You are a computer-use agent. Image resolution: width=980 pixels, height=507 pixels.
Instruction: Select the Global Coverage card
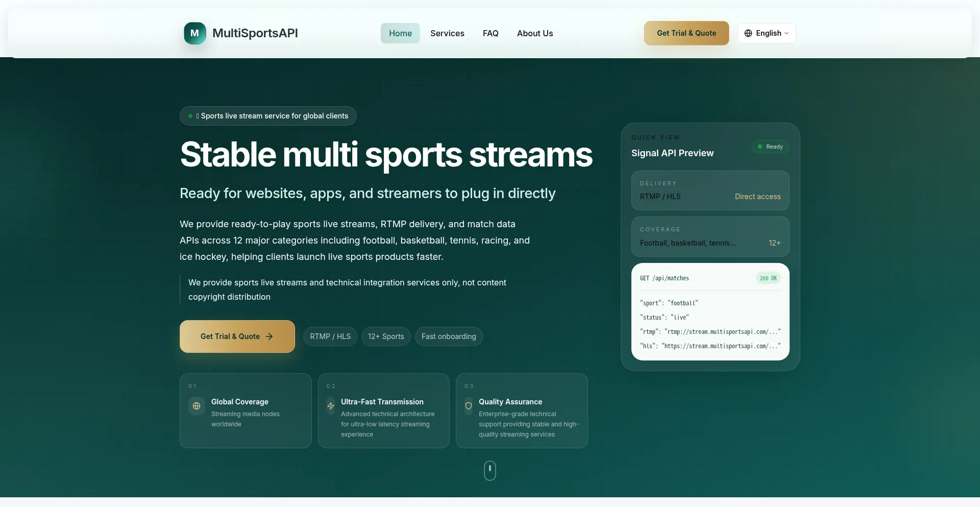[246, 411]
